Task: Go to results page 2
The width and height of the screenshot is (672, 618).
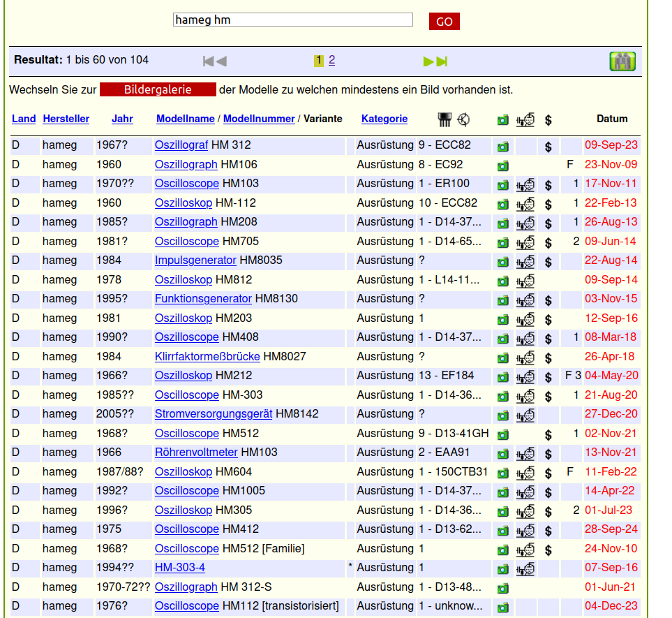Action: [331, 60]
